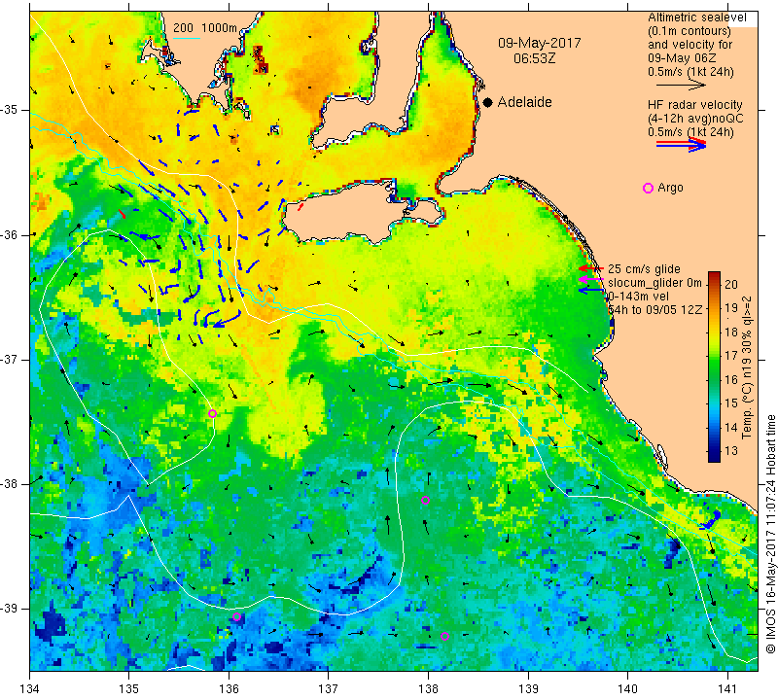Click the black altimetric velocity legend arrow

[x=681, y=86]
